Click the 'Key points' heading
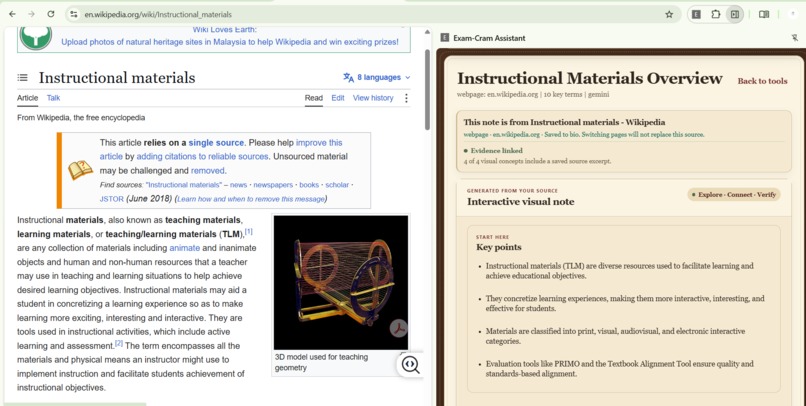The image size is (806, 406). pyautogui.click(x=499, y=247)
